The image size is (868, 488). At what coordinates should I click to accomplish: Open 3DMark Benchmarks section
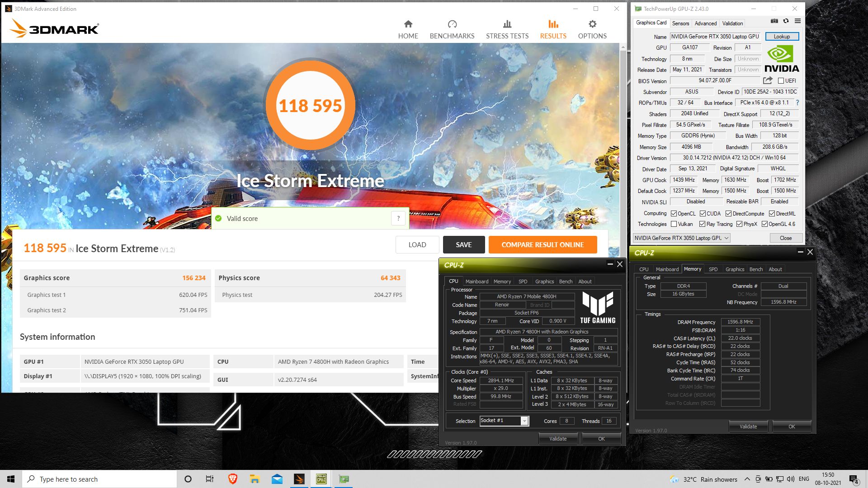click(452, 30)
